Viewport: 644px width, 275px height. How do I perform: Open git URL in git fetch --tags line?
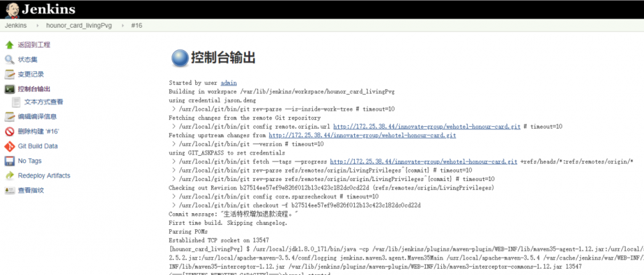coord(424,162)
